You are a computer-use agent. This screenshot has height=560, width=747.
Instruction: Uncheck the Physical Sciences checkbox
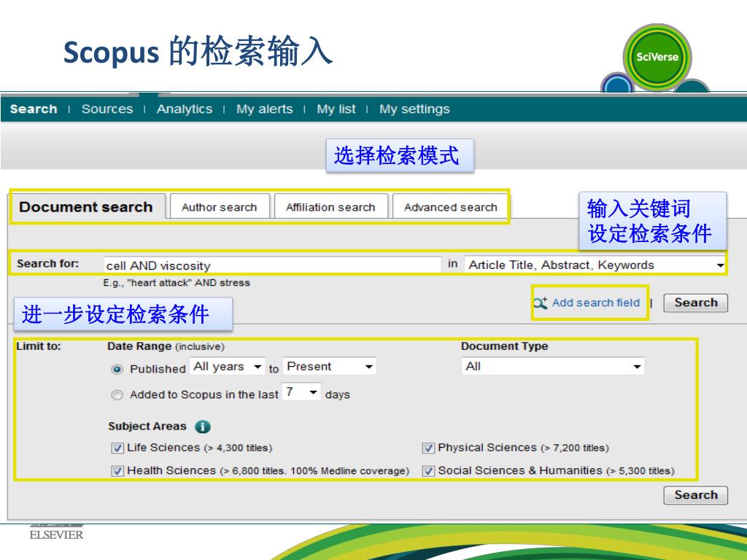[x=427, y=448]
